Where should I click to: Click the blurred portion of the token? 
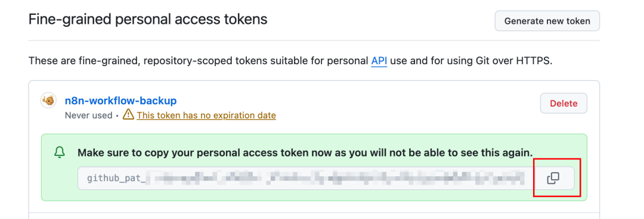[x=335, y=178]
